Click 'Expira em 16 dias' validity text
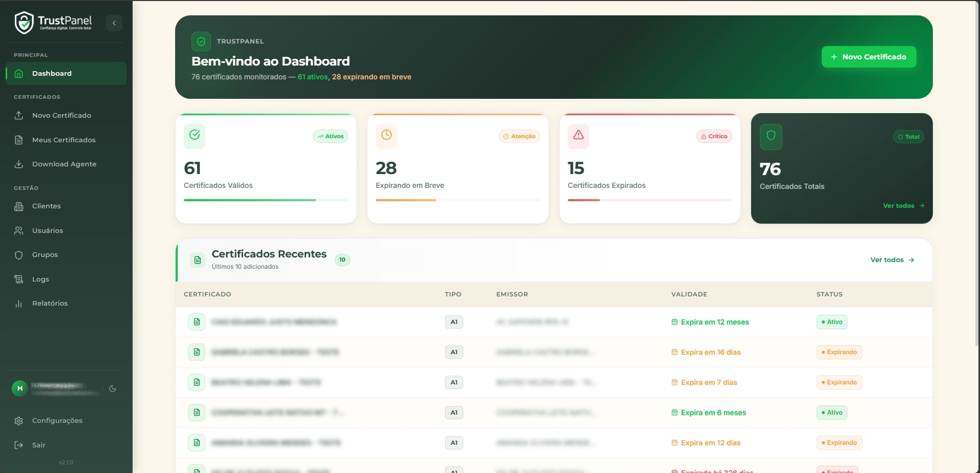This screenshot has width=980, height=473. [x=711, y=352]
